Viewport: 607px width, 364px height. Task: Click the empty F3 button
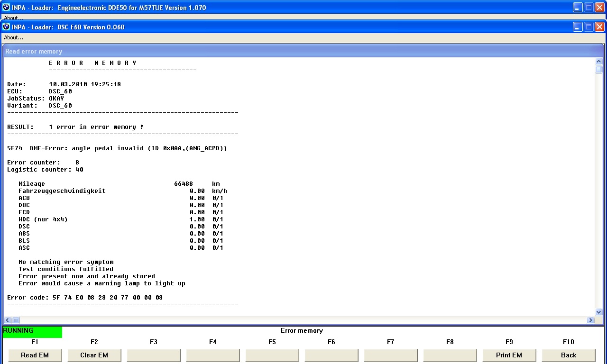pyautogui.click(x=154, y=355)
